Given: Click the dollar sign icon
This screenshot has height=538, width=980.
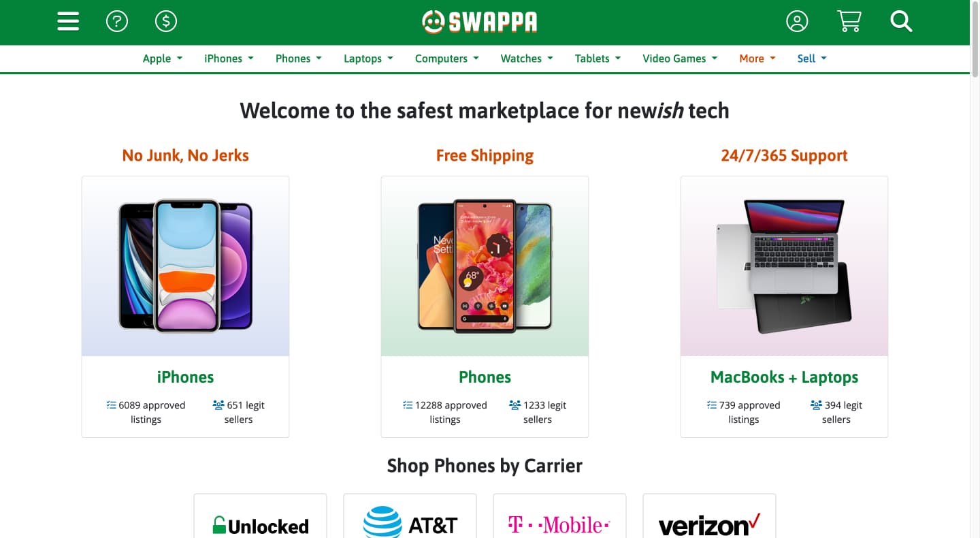Looking at the screenshot, I should 166,22.
